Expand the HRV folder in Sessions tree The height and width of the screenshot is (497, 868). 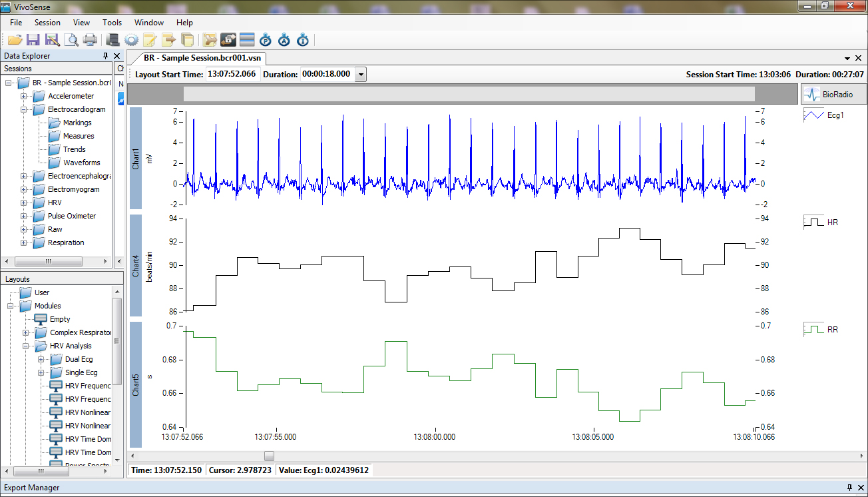[x=23, y=203]
